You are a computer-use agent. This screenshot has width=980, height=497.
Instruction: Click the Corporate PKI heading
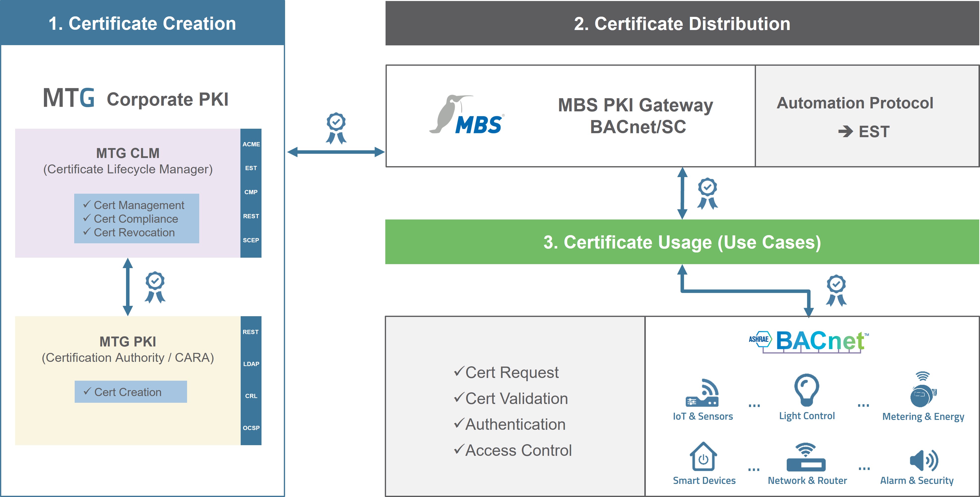coord(167,100)
